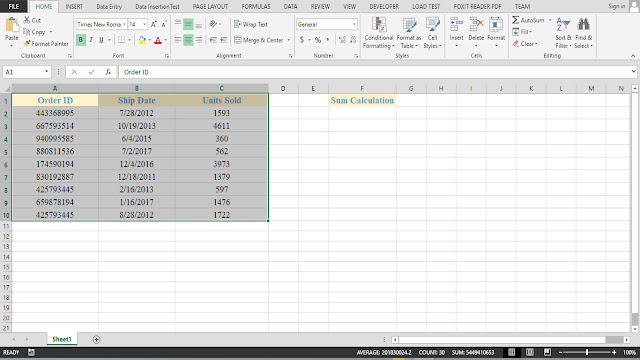Expand the Fill dropdown
The height and width of the screenshot is (360, 640).
tap(531, 32)
